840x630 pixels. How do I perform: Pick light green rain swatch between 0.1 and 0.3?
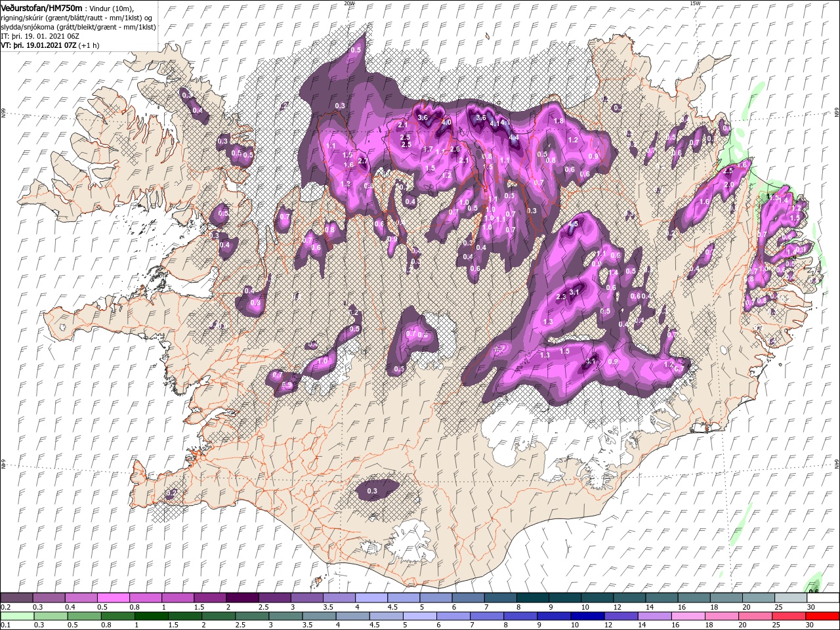16,616
